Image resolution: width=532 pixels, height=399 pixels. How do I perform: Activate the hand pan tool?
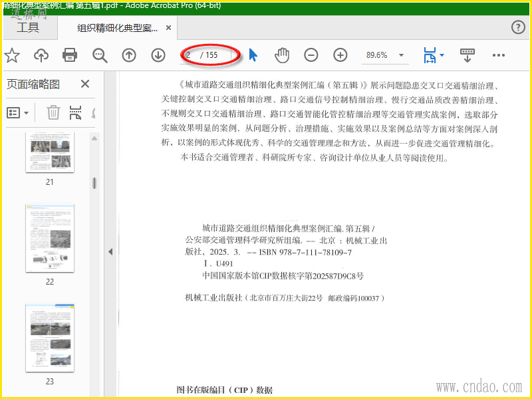[x=282, y=55]
